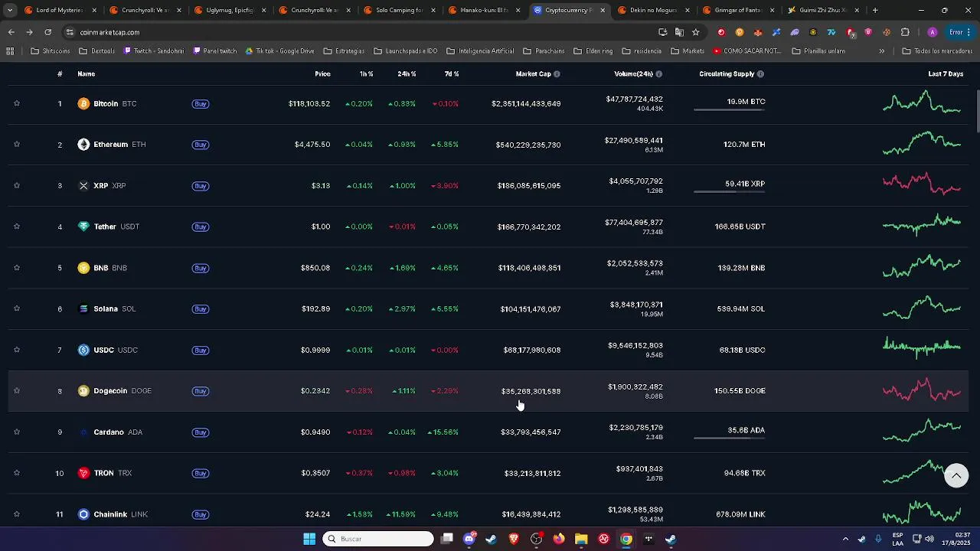
Task: Sort table by Name column
Action: click(87, 74)
